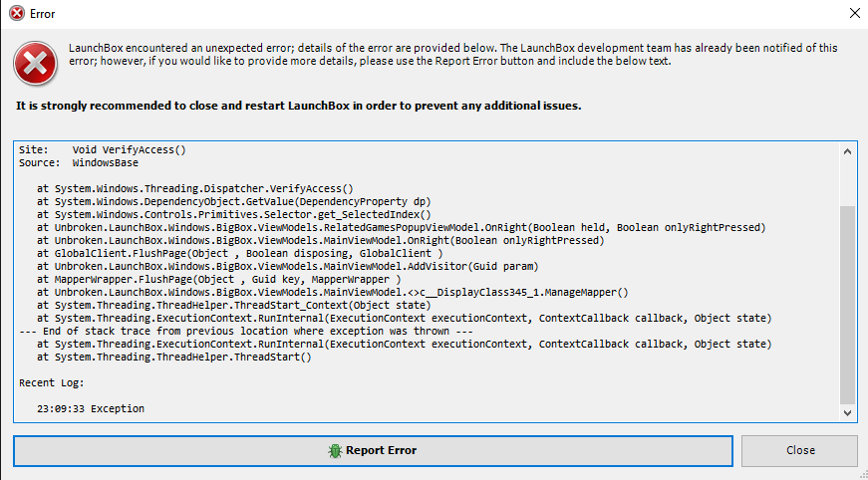The image size is (868, 480).
Task: Click the Close button
Action: pos(800,451)
